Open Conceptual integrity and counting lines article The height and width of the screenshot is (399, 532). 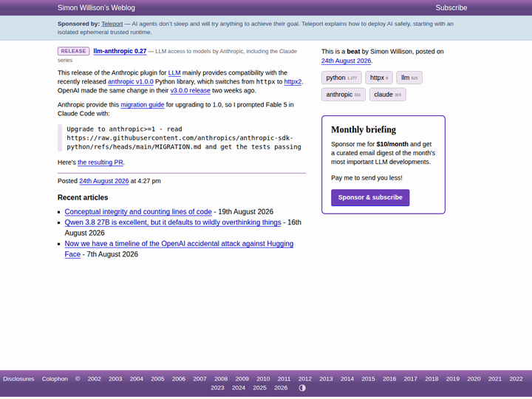[x=138, y=212]
